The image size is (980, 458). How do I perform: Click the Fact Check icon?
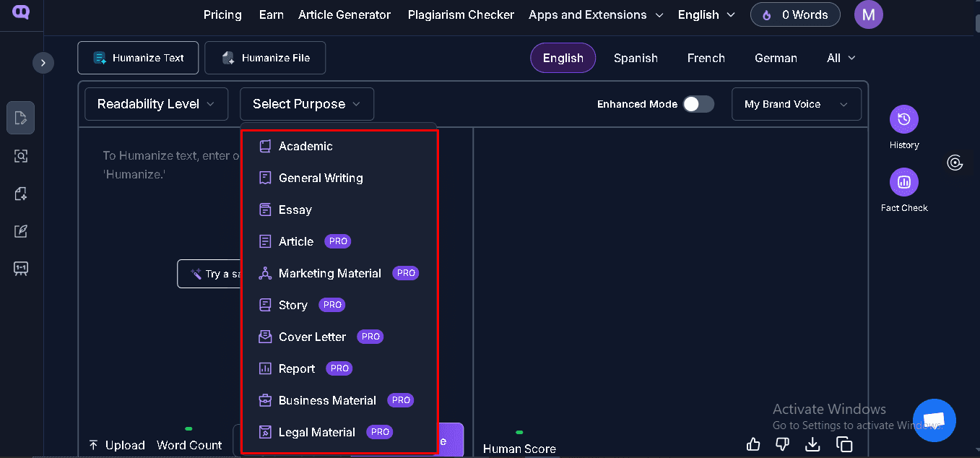(x=903, y=183)
